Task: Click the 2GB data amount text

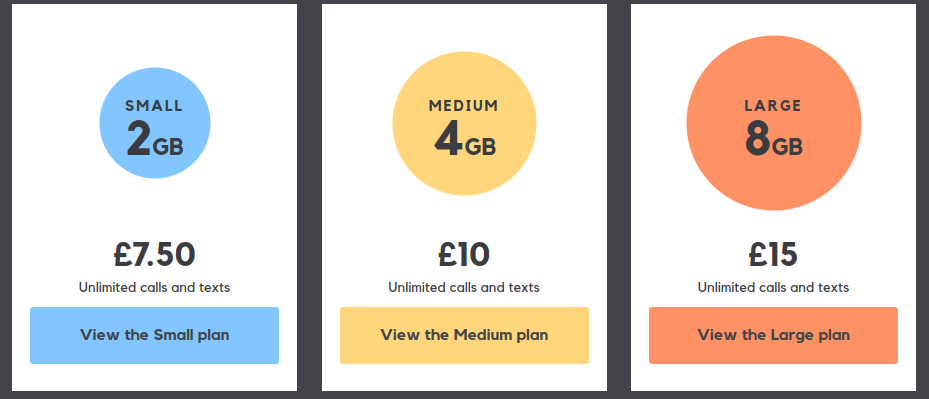Action: [x=155, y=141]
